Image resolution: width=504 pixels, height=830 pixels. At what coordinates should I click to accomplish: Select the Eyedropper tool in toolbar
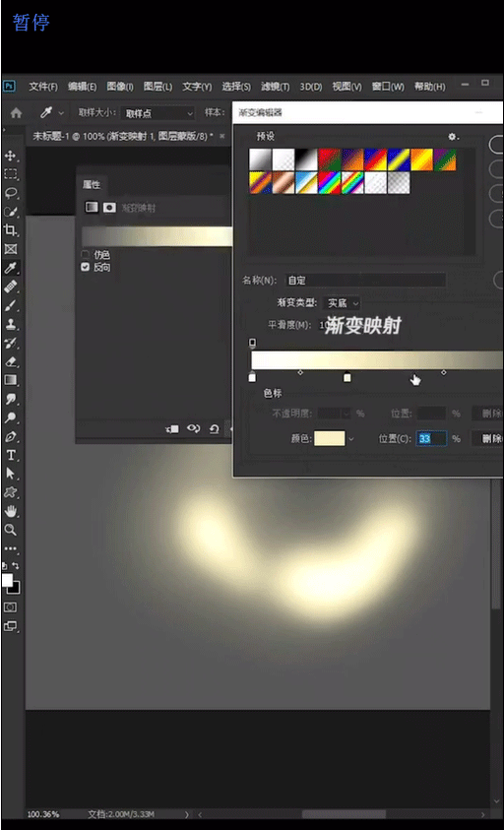click(x=10, y=268)
